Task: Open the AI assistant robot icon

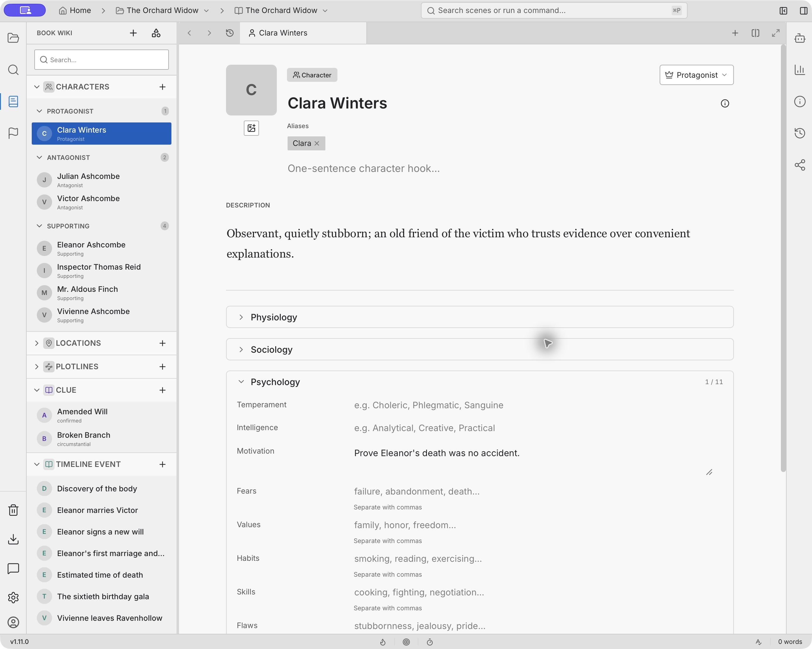Action: coord(800,38)
